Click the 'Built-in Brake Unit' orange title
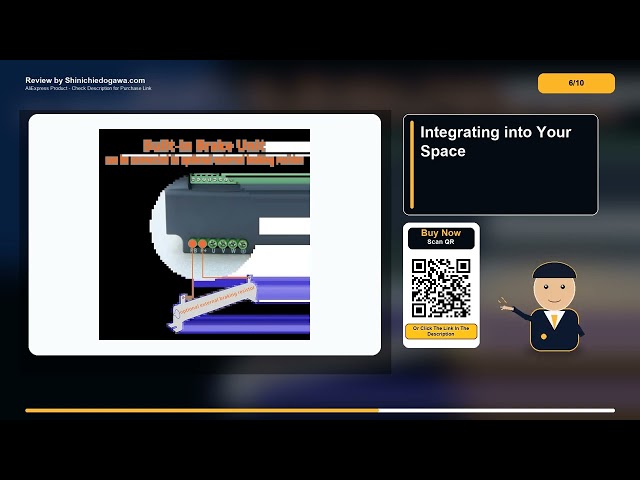Viewport: 640px width, 480px height. click(x=204, y=146)
